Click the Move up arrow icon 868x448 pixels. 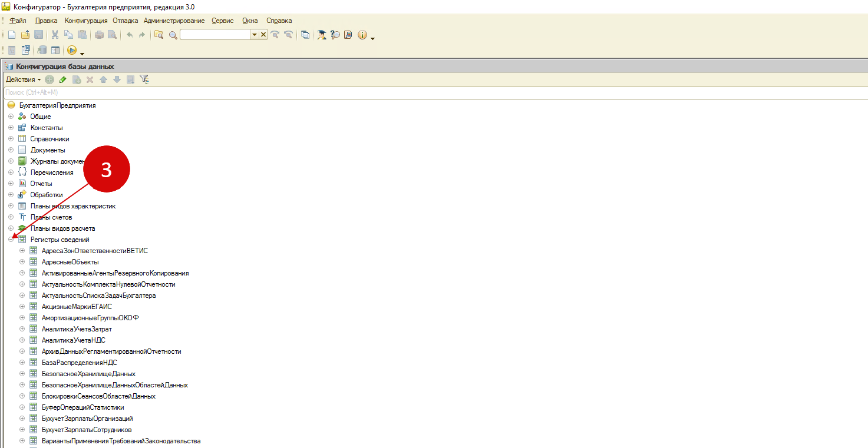103,79
